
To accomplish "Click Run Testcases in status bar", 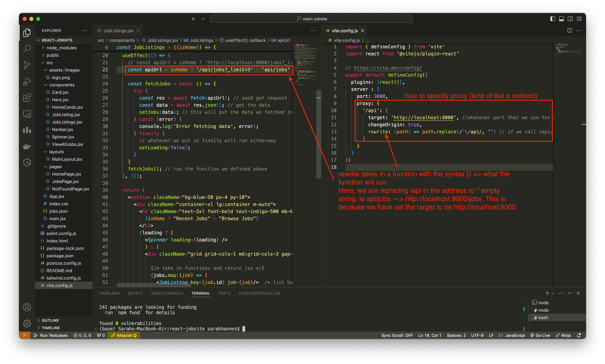I will [x=51, y=335].
